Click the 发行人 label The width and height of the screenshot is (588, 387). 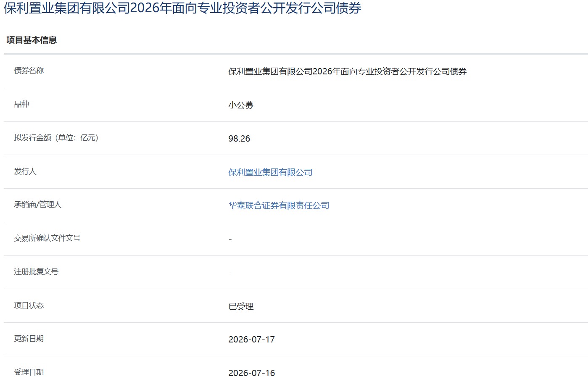(x=25, y=171)
